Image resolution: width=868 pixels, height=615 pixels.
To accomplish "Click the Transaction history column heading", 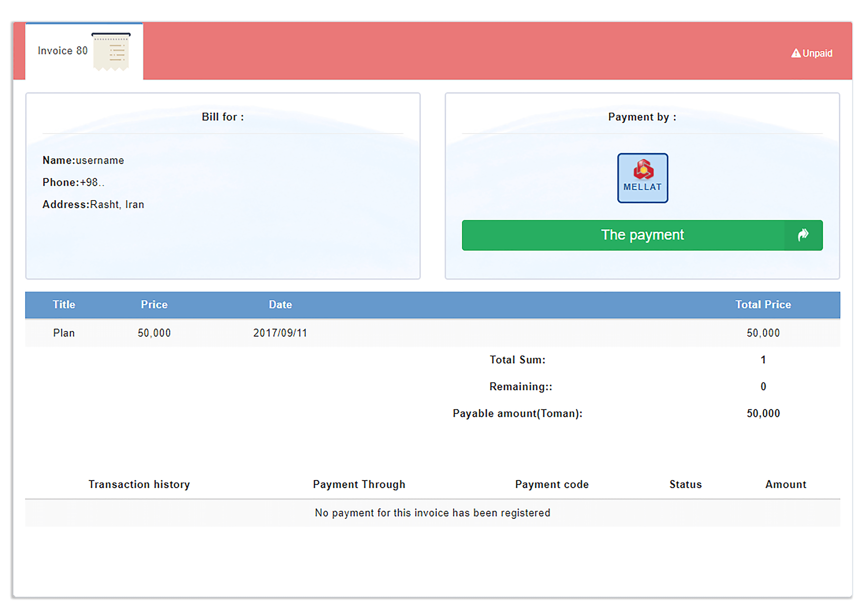I will click(139, 484).
